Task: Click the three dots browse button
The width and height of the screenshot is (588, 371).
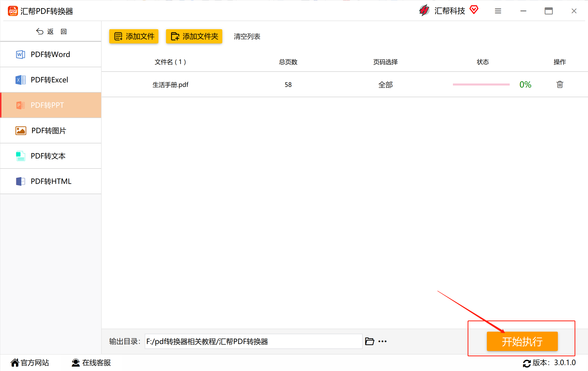Action: click(x=382, y=342)
